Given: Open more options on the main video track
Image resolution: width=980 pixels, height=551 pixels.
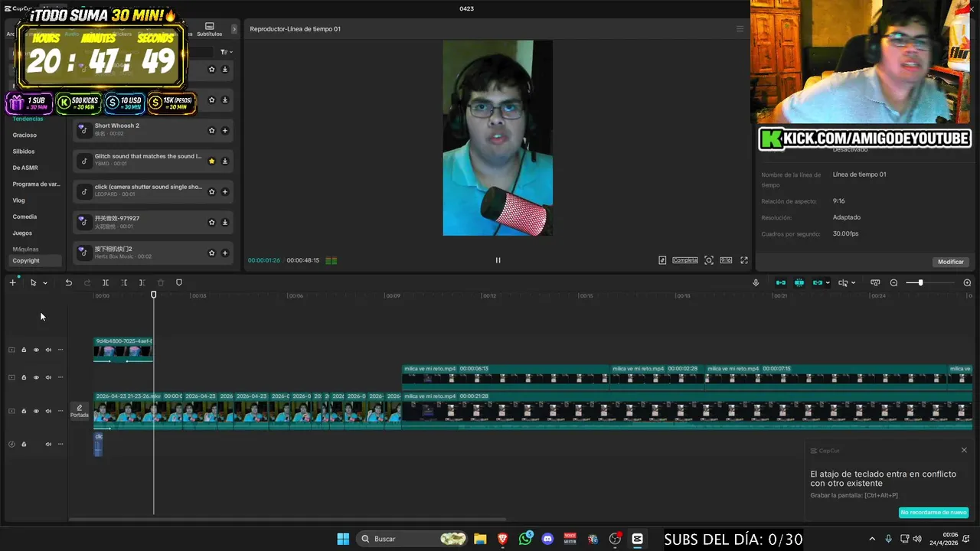Looking at the screenshot, I should 60,411.
